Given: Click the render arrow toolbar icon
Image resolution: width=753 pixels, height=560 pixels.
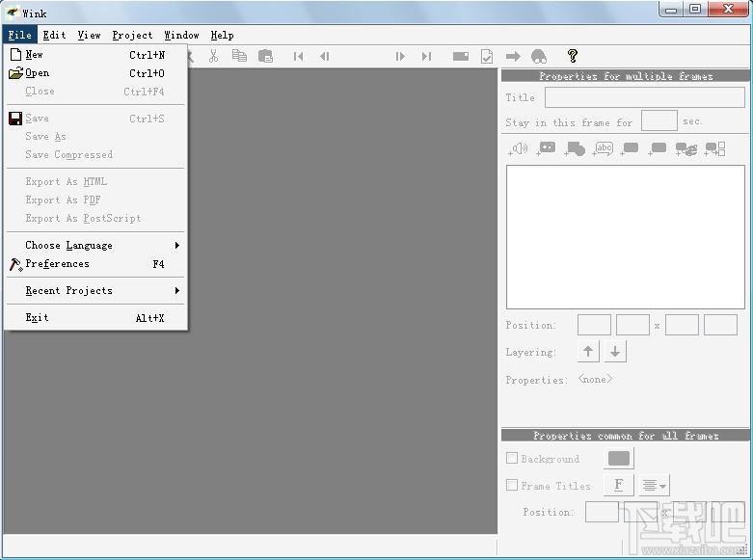Looking at the screenshot, I should (513, 57).
